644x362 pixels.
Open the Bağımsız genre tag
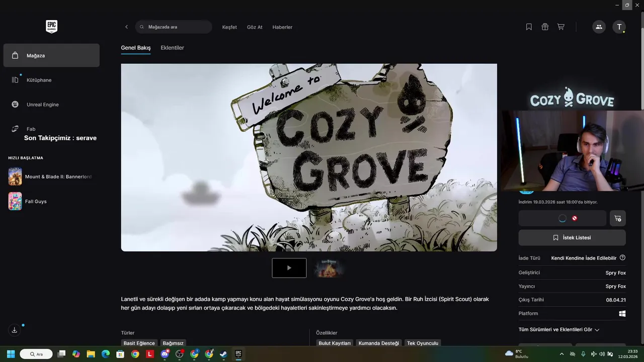(x=173, y=343)
